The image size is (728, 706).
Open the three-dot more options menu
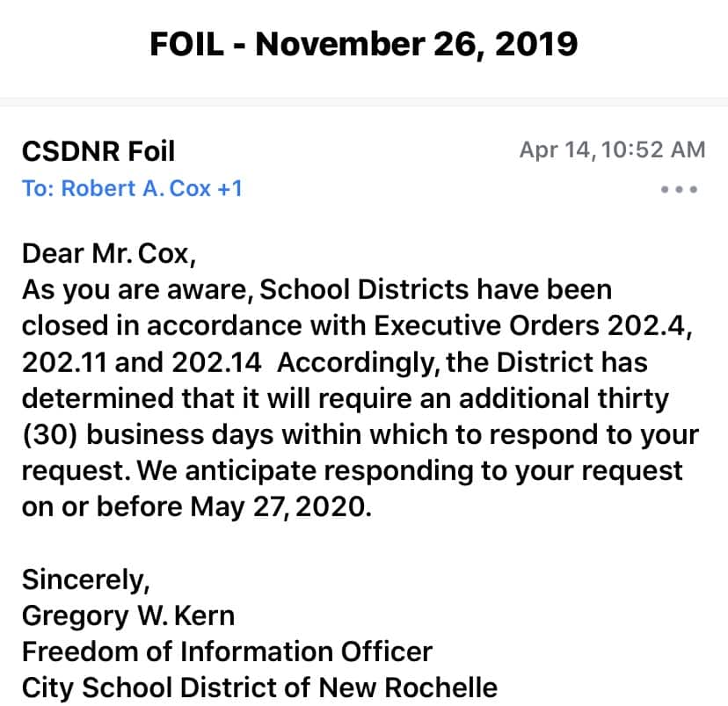(x=681, y=190)
